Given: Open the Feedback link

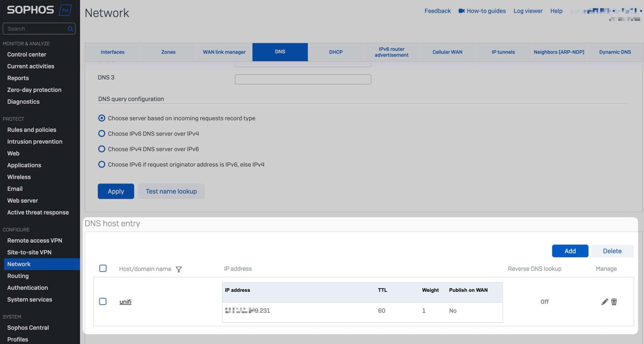Looking at the screenshot, I should [437, 11].
